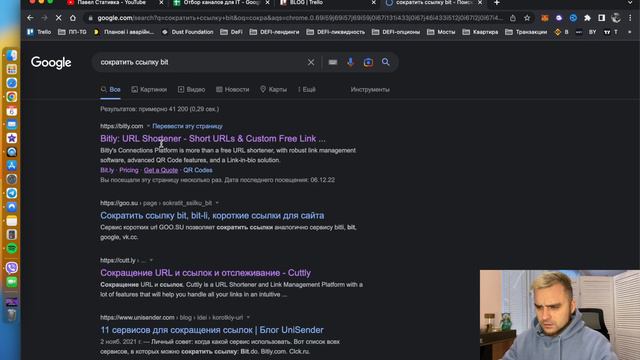640x360 pixels.
Task: Open the Get a Quote sitelink
Action: click(x=161, y=170)
